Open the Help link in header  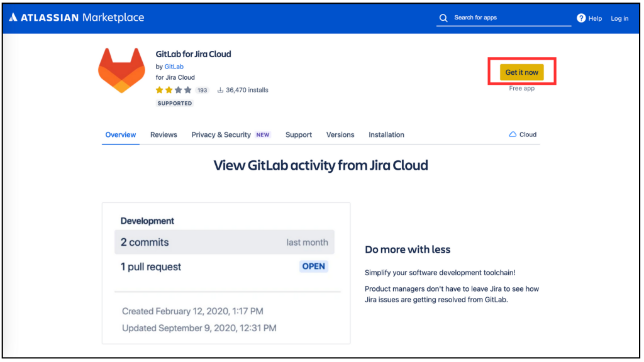point(595,18)
